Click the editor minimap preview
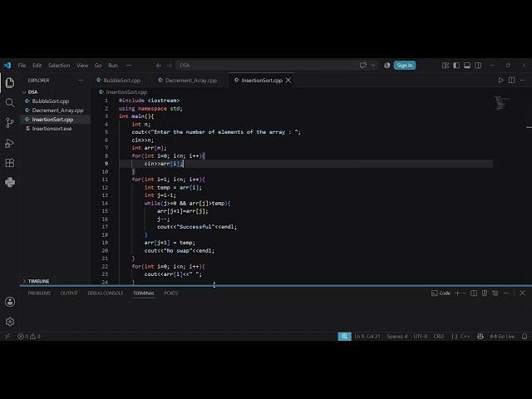This screenshot has height=399, width=532. 502,103
